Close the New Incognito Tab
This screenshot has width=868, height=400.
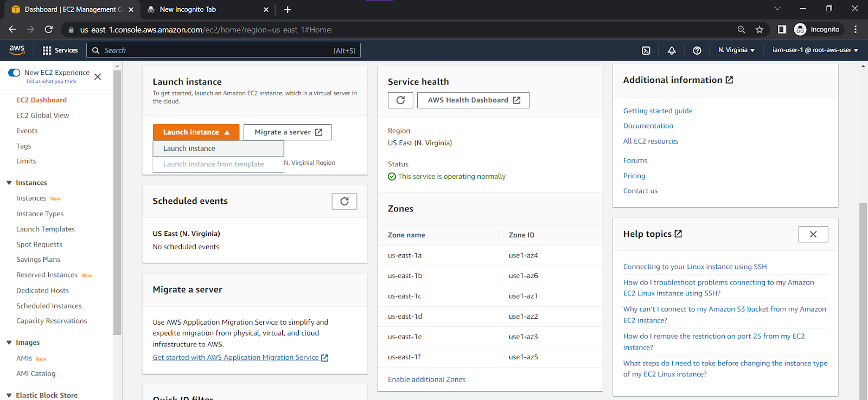tap(266, 9)
